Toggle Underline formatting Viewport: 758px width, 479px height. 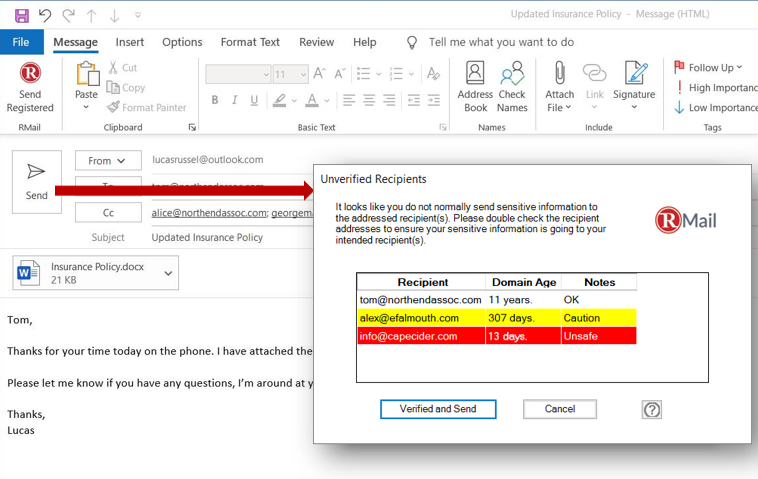click(254, 101)
